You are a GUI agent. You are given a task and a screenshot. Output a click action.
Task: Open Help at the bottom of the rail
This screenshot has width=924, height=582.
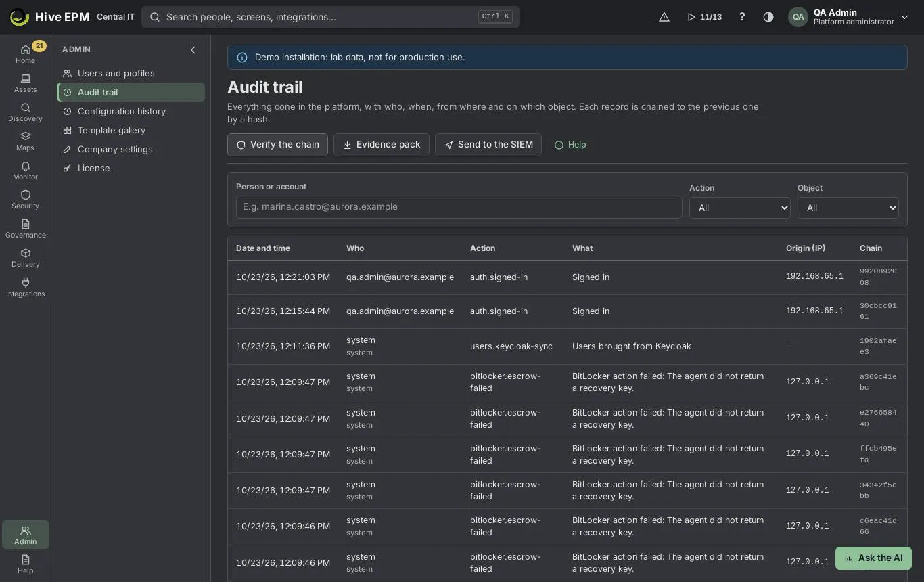pyautogui.click(x=25, y=564)
